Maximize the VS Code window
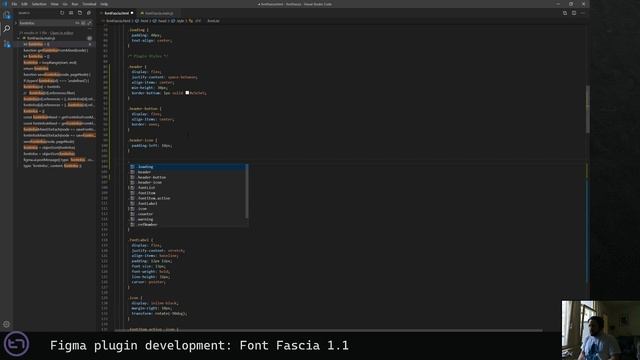Screen dimensions: 640x360 (571, 4)
